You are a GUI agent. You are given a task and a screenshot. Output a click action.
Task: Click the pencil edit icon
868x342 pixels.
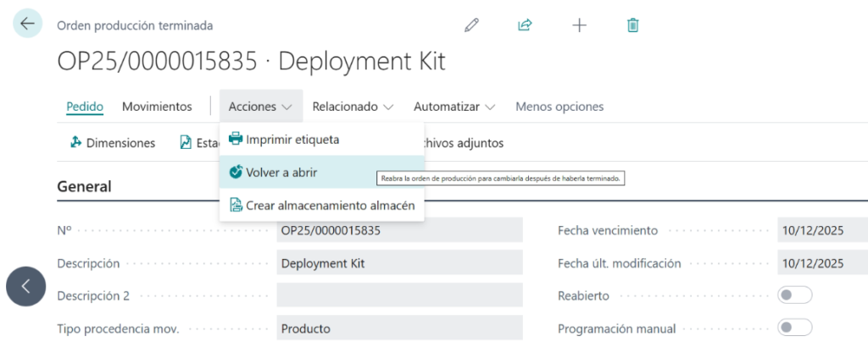tap(471, 25)
